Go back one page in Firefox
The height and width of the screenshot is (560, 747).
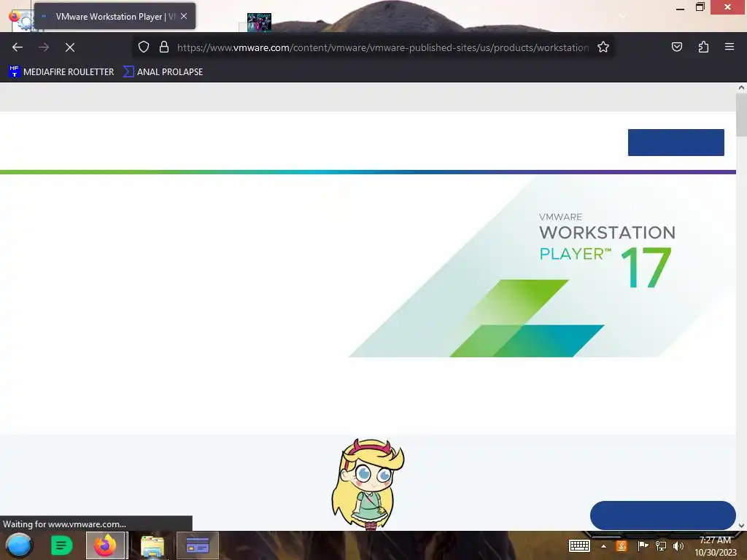18,47
